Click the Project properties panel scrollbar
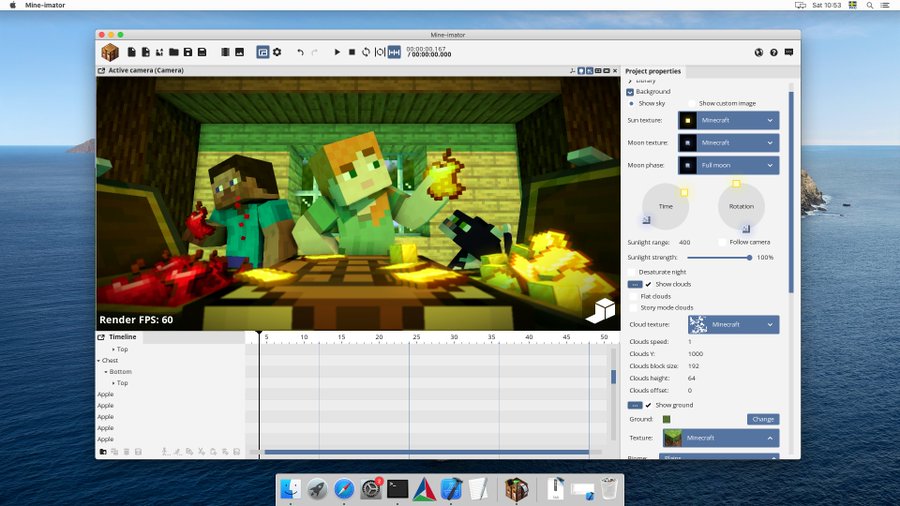 [792, 192]
